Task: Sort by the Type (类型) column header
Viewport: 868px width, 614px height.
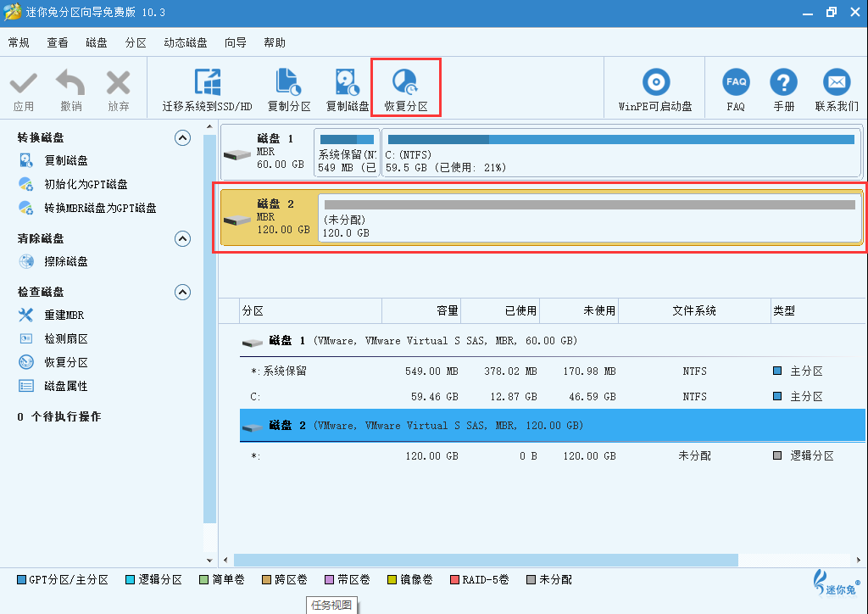Action: pyautogui.click(x=818, y=310)
